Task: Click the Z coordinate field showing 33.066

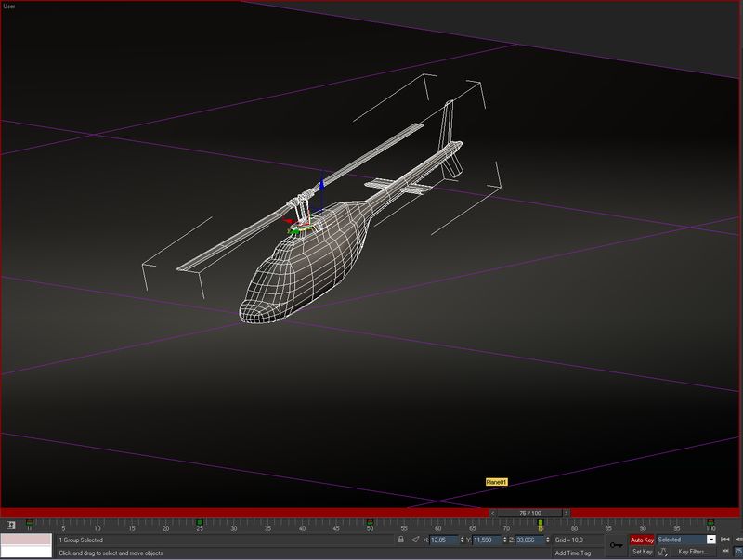Action: click(x=529, y=540)
